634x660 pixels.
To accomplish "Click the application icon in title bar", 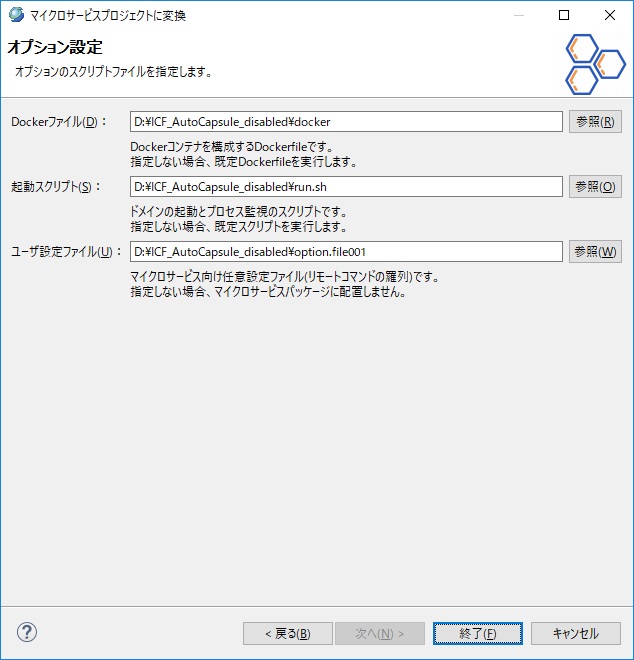I will coord(15,16).
